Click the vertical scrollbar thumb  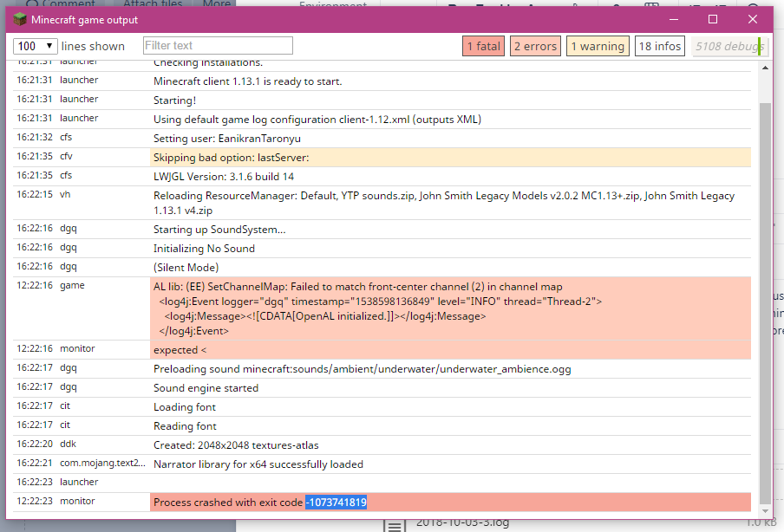tap(765, 295)
